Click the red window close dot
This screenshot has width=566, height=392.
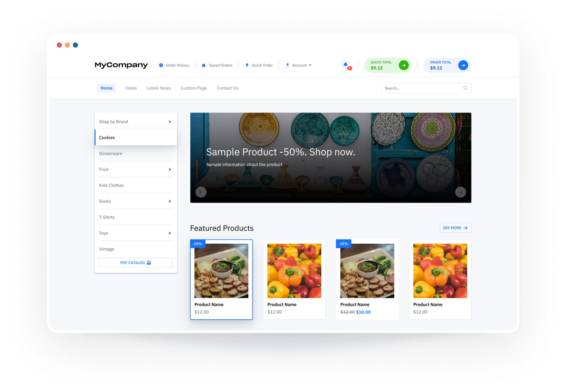(x=59, y=45)
